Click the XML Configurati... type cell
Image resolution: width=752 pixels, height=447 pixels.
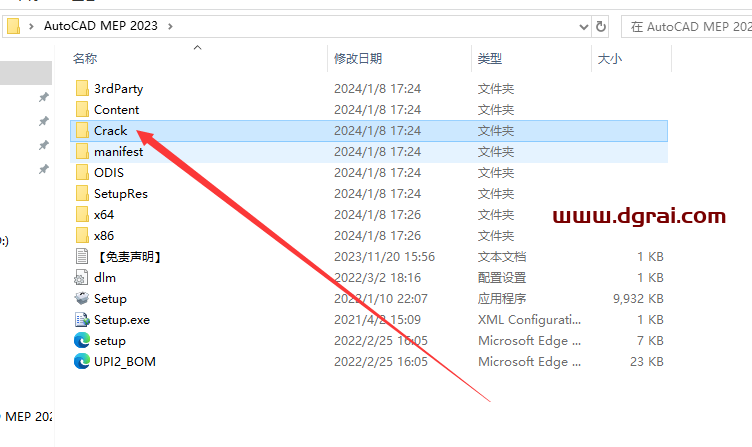(x=529, y=320)
